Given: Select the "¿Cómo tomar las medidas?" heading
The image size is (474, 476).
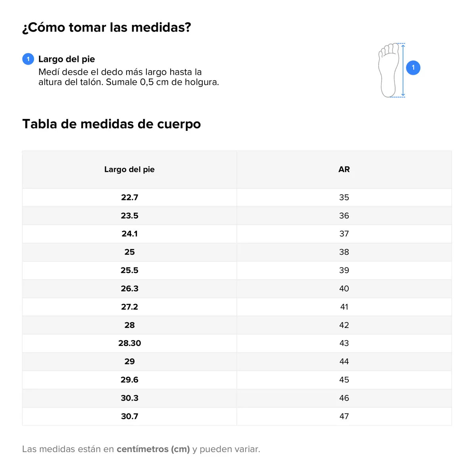Looking at the screenshot, I should [x=107, y=27].
